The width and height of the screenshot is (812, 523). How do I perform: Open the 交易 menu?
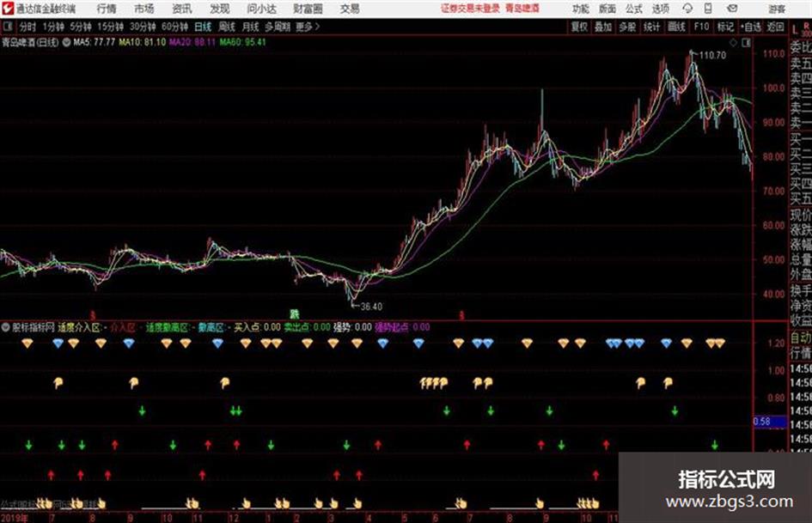click(350, 9)
